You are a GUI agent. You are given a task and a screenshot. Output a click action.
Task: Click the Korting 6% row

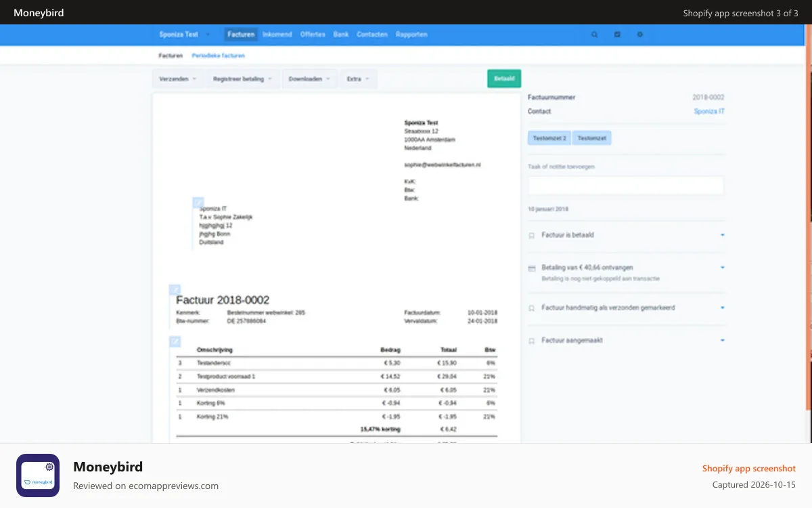point(336,403)
